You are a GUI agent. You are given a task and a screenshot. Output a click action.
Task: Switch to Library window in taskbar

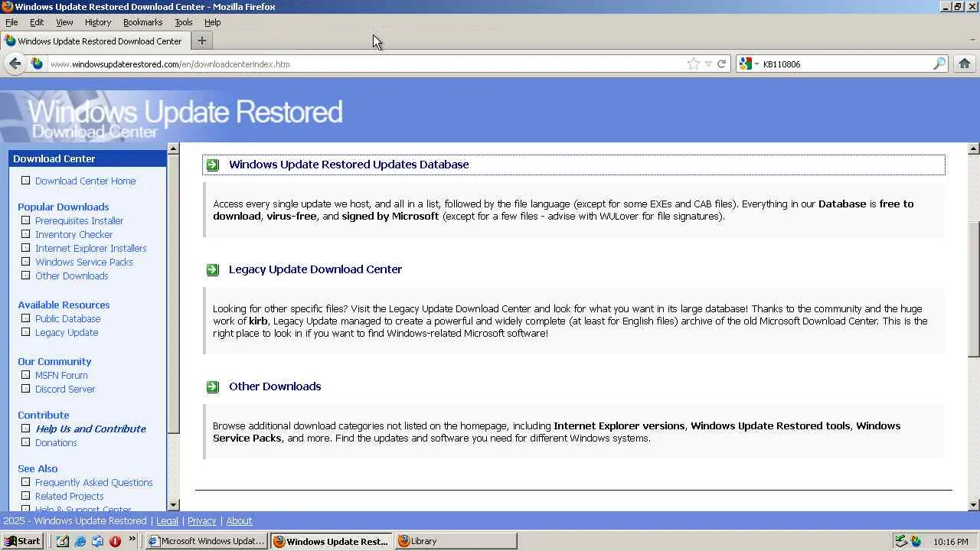(x=456, y=541)
